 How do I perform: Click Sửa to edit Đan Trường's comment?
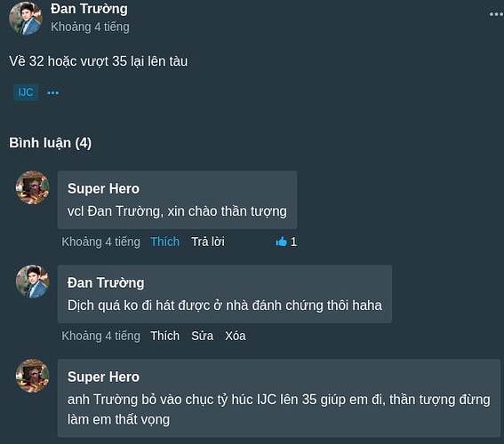click(x=202, y=336)
